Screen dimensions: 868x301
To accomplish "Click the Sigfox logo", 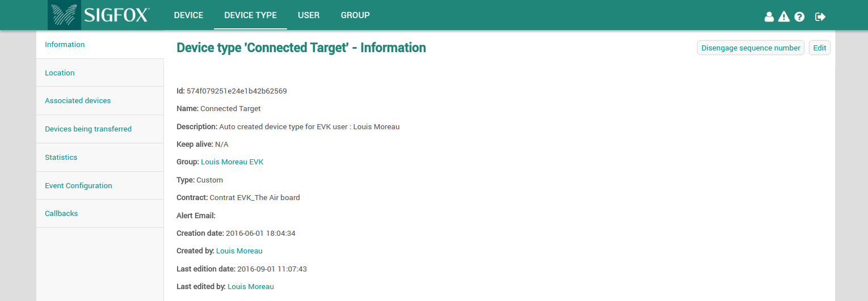I will coord(99,15).
